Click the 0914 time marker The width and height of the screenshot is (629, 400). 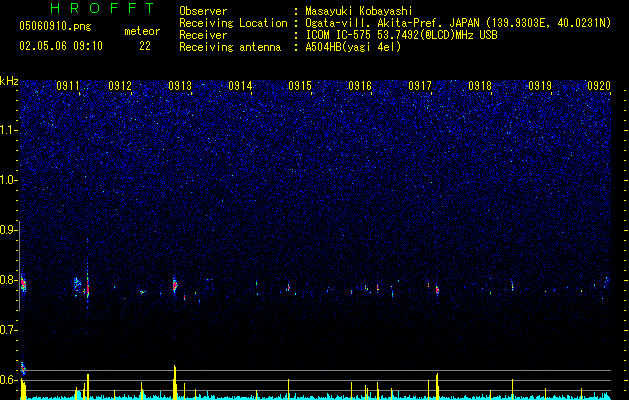[240, 86]
